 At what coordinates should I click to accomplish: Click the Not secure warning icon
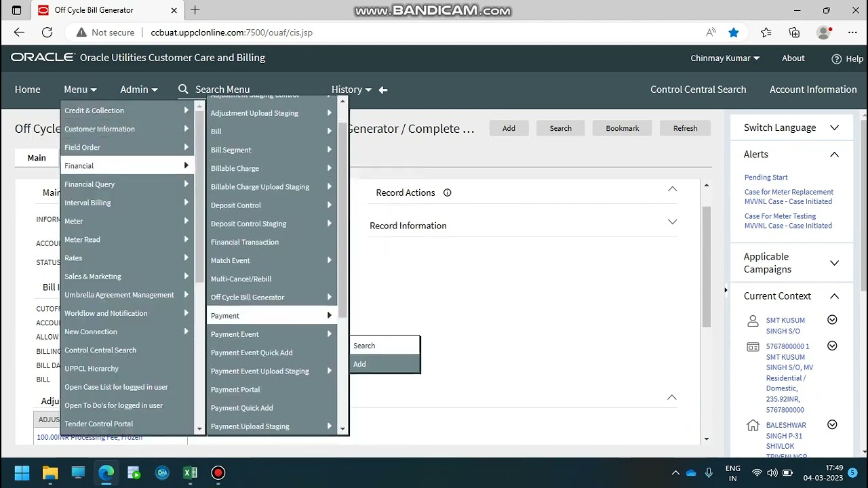[81, 32]
